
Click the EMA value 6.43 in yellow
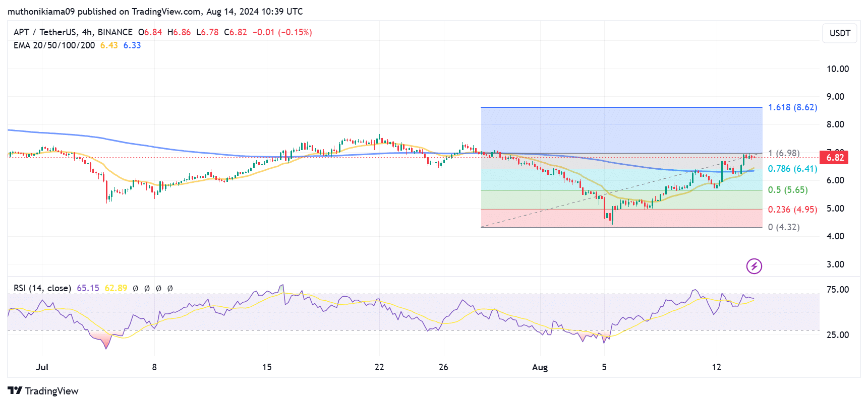pos(109,45)
